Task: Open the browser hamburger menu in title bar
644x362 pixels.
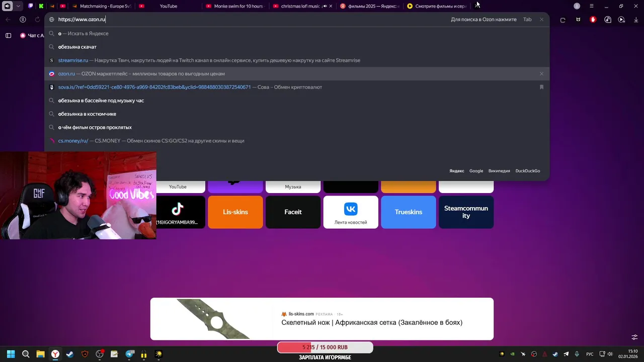Action: 591,6
